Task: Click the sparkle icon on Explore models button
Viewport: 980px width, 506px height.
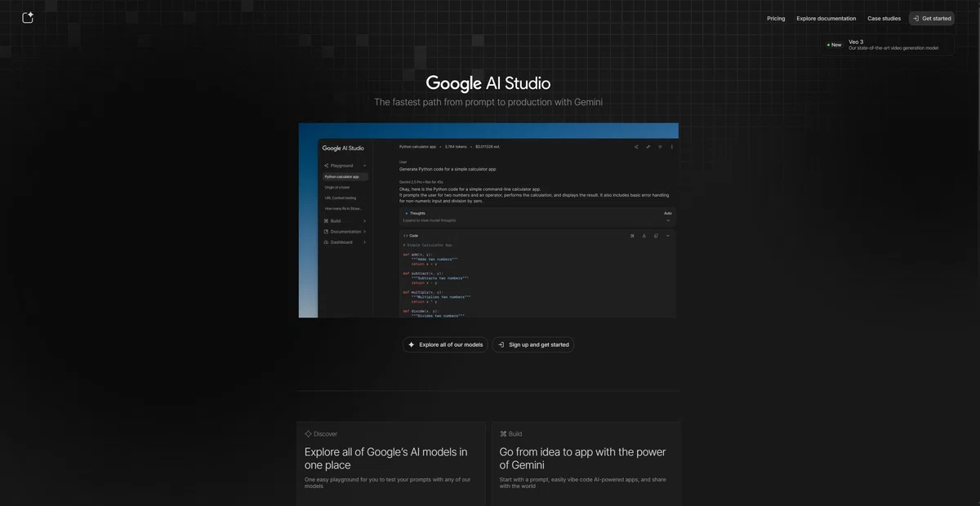Action: 412,344
